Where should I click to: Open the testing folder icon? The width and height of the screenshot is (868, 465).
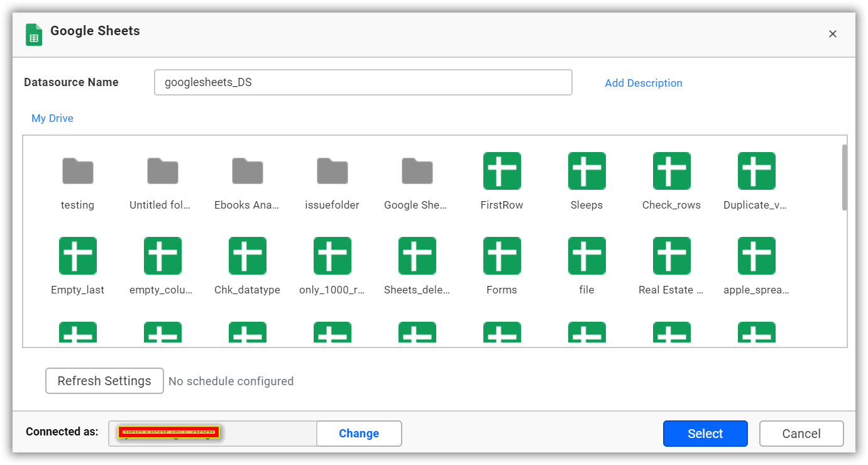point(78,171)
